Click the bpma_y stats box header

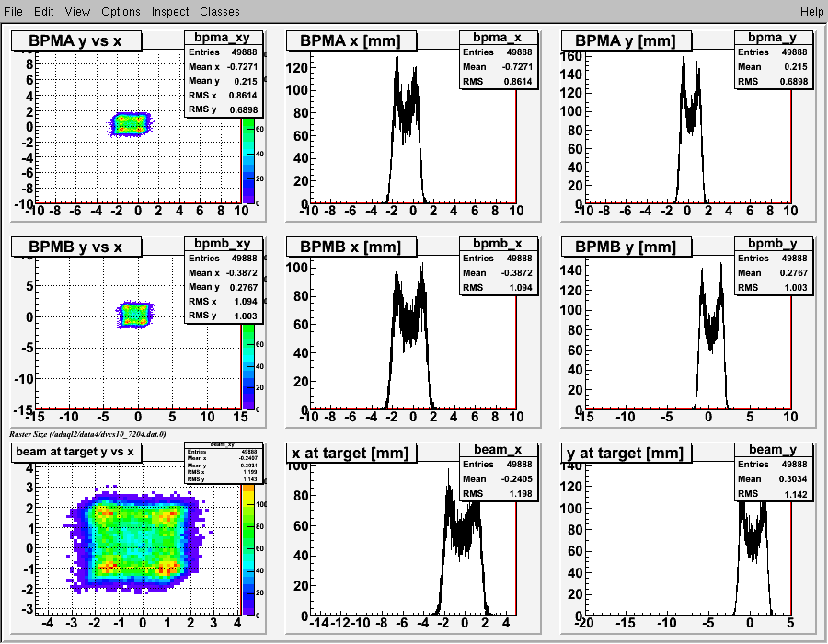[773, 38]
